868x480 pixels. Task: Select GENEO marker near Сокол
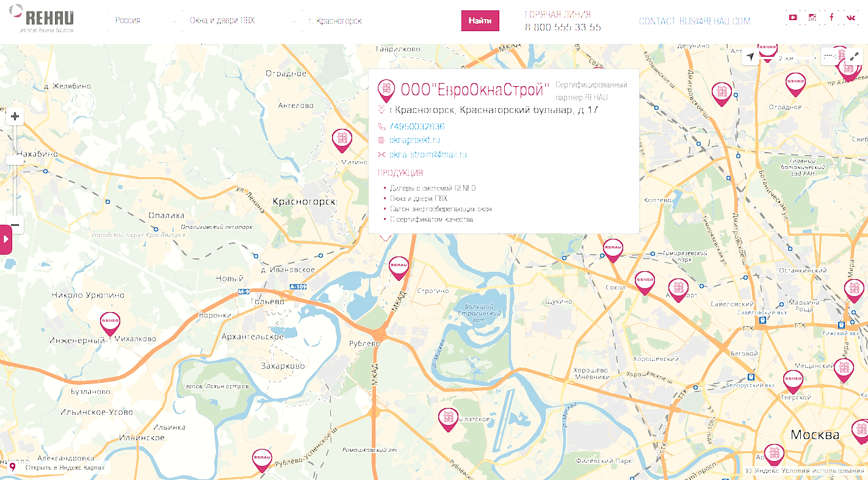click(x=645, y=283)
